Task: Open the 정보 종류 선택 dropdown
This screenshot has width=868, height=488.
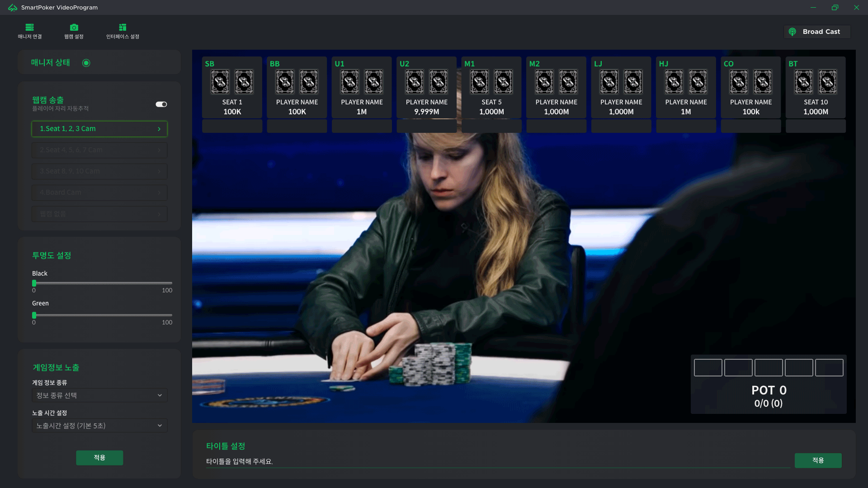Action: point(99,395)
